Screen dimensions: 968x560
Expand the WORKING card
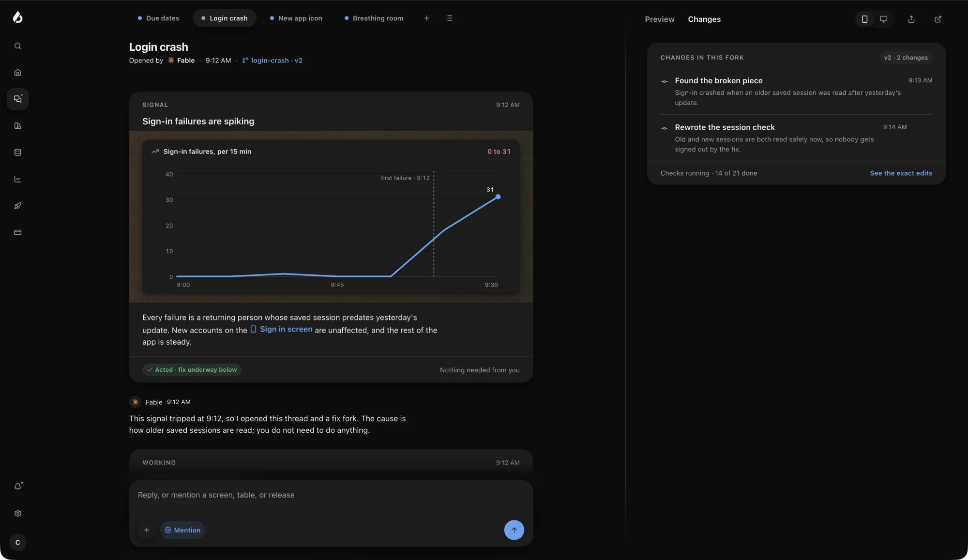coord(331,463)
